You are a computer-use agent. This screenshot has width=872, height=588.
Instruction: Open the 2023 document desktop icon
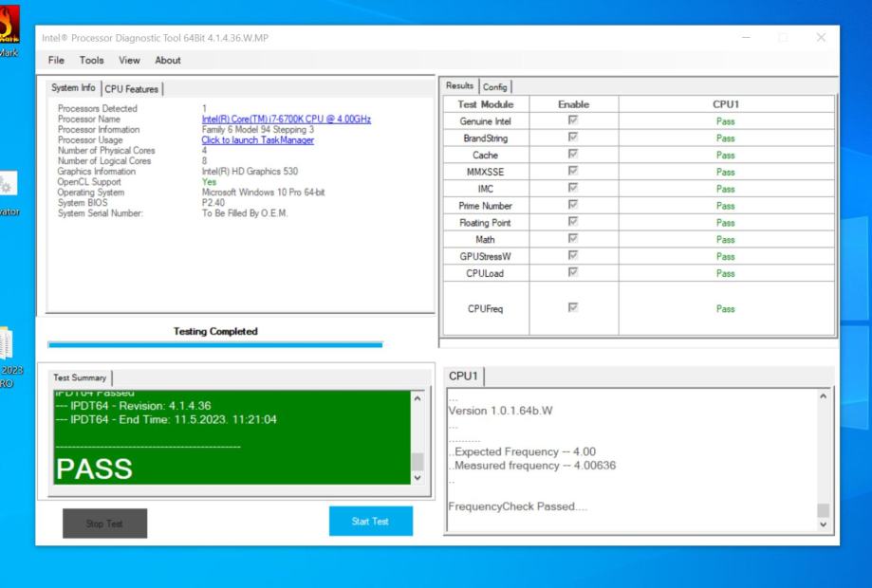(x=10, y=356)
